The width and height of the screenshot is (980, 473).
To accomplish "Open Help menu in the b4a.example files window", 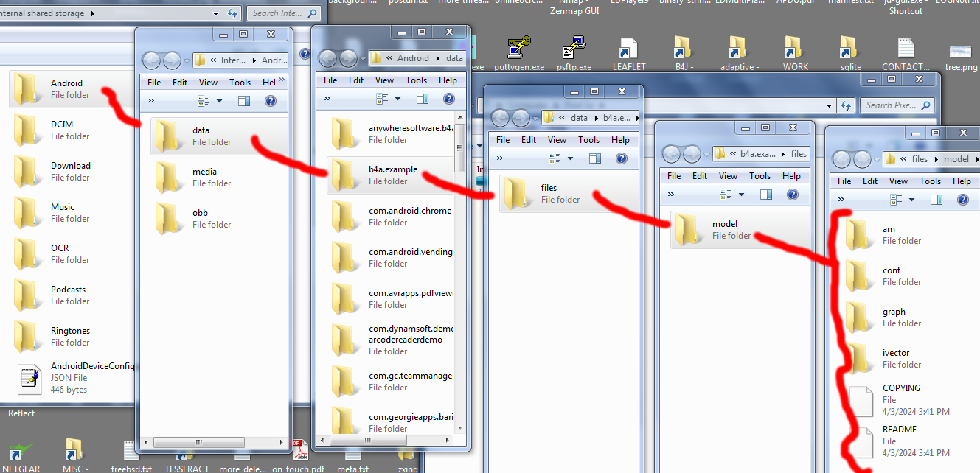I will [x=791, y=176].
